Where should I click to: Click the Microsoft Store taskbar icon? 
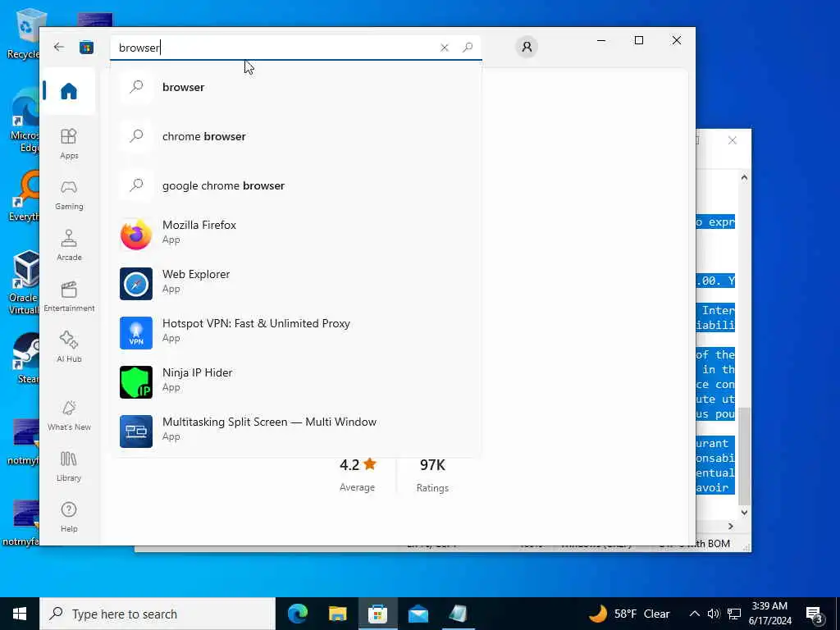377,614
